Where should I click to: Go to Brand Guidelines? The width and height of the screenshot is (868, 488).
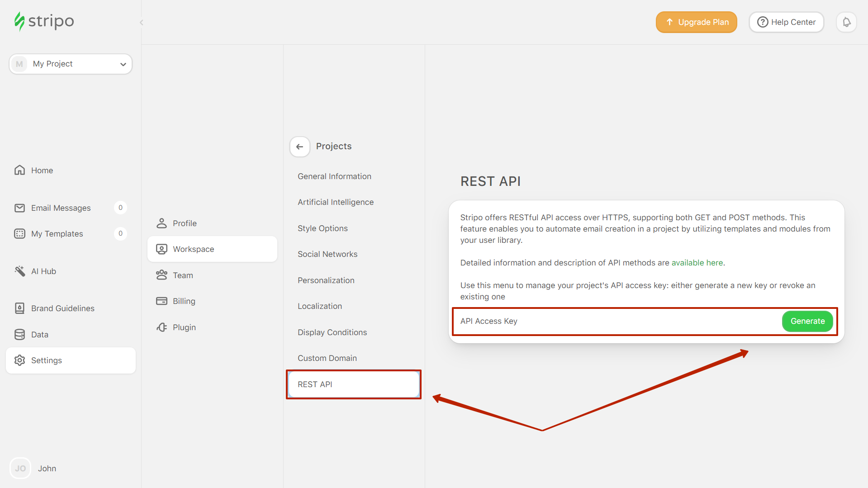tap(62, 308)
